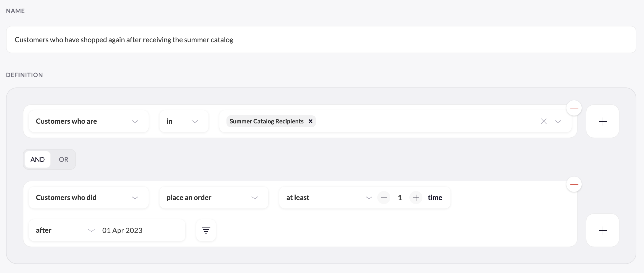Viewport: 644px width, 273px height.
Task: Open the Customers who did dropdown
Action: coord(88,198)
